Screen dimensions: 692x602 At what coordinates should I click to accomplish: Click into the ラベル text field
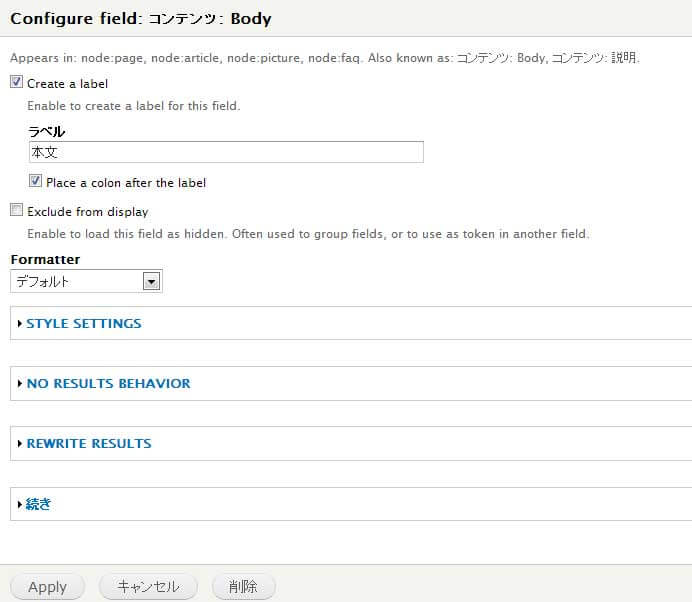coord(226,152)
